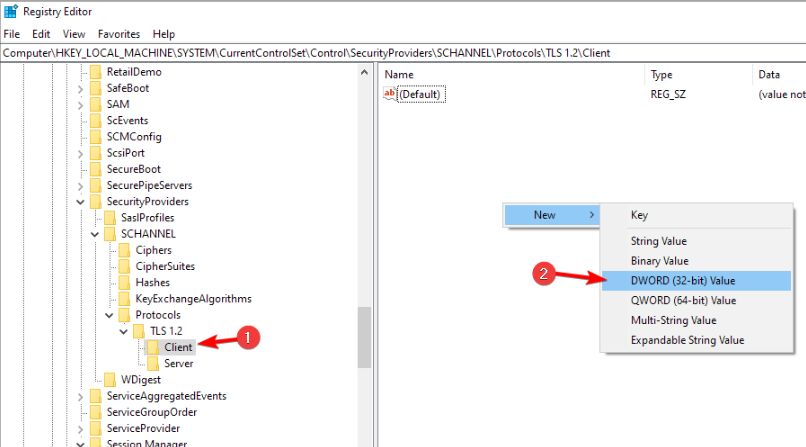Select DWORD (32-bit) Value

coord(697,281)
